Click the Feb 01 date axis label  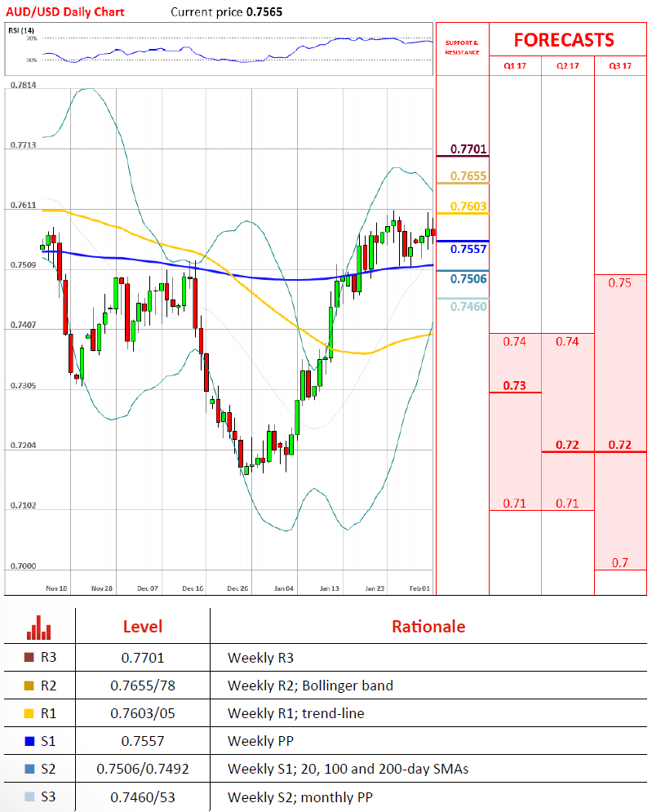click(419, 588)
